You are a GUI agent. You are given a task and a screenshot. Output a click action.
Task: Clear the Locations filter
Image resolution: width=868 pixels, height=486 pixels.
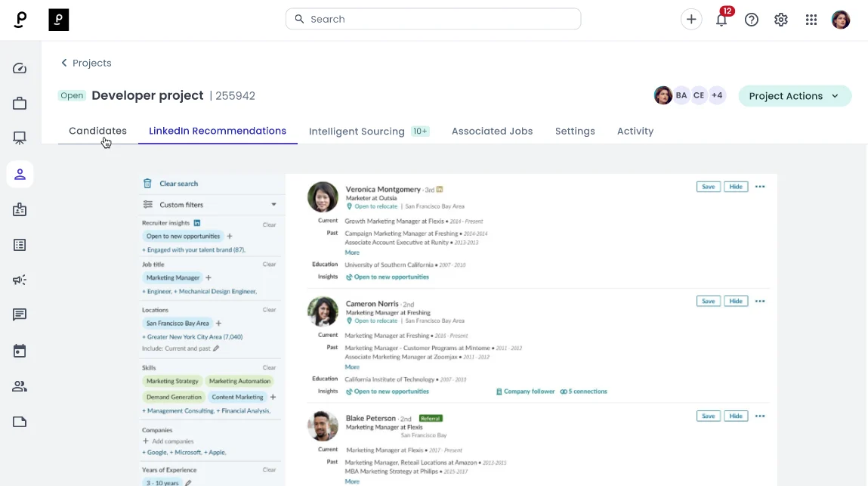coord(269,310)
